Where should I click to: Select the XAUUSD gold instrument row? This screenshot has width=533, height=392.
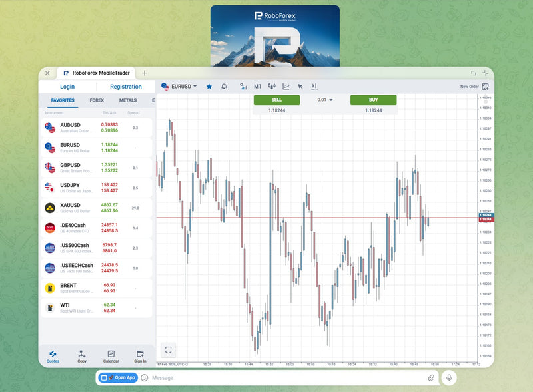click(97, 208)
